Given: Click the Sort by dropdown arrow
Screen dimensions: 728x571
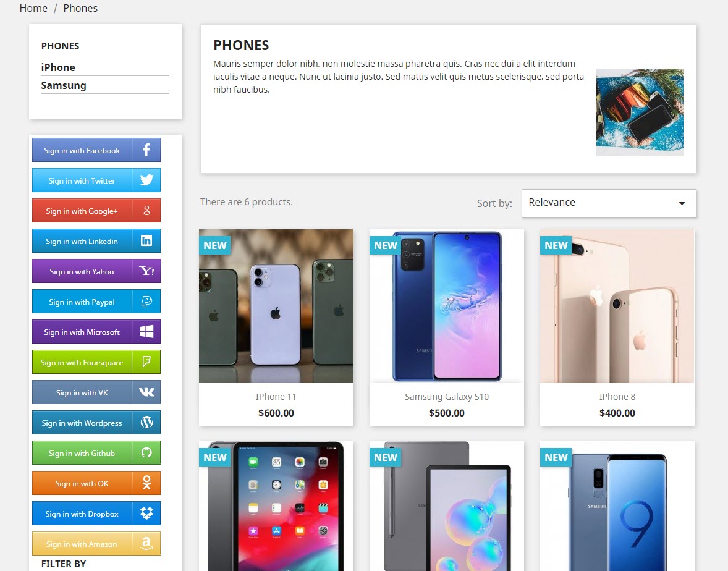Looking at the screenshot, I should pyautogui.click(x=682, y=203).
